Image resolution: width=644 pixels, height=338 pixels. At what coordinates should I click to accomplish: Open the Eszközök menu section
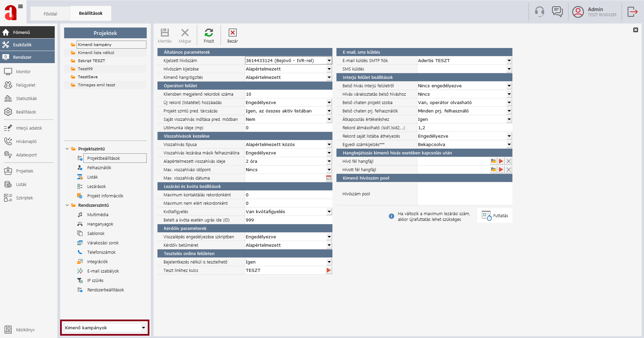tap(27, 45)
